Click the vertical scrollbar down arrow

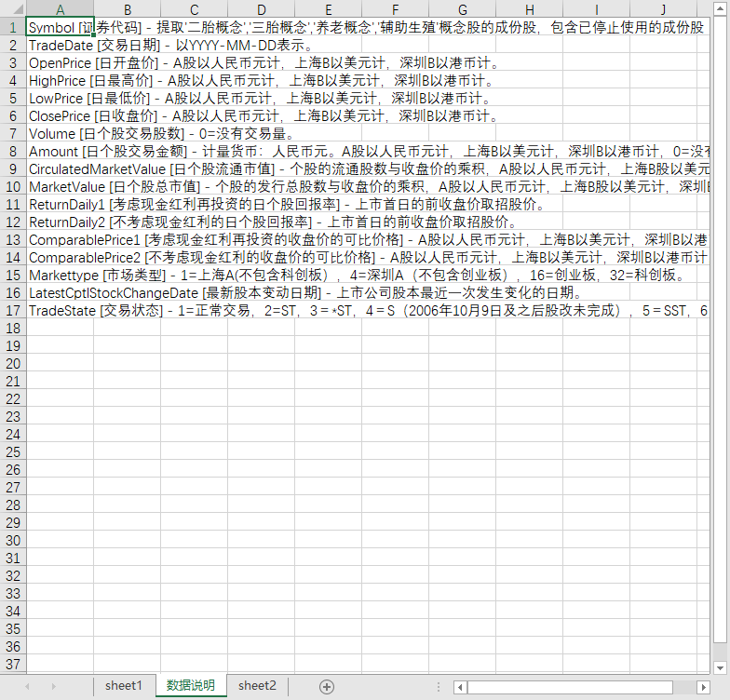coord(721,668)
